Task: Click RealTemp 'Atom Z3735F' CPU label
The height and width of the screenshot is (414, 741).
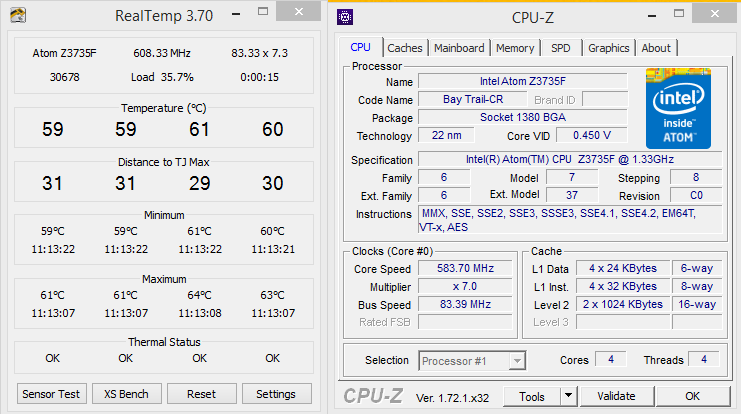Action: pos(64,53)
